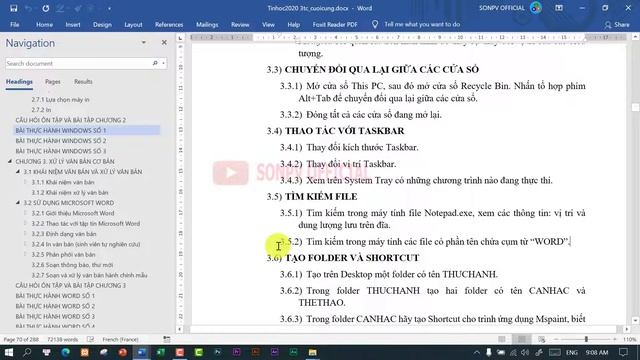
Task: Open the Windows Start menu
Action: click(9, 352)
